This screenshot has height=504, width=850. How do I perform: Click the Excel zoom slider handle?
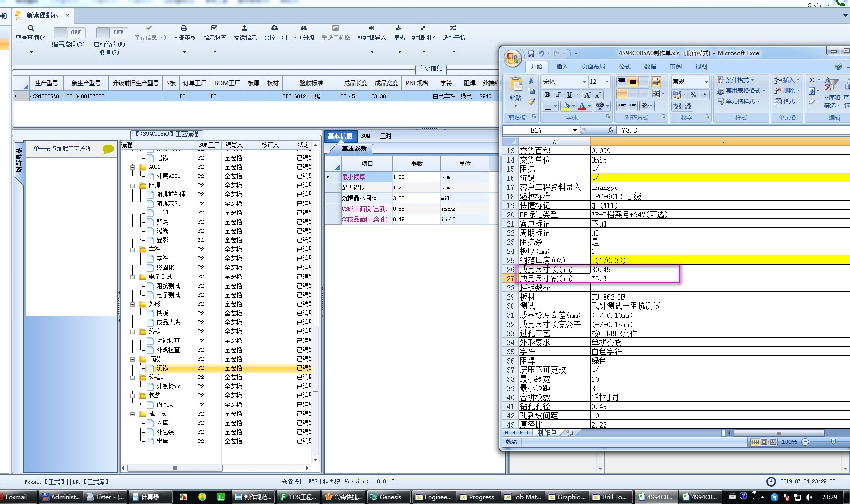(833, 442)
